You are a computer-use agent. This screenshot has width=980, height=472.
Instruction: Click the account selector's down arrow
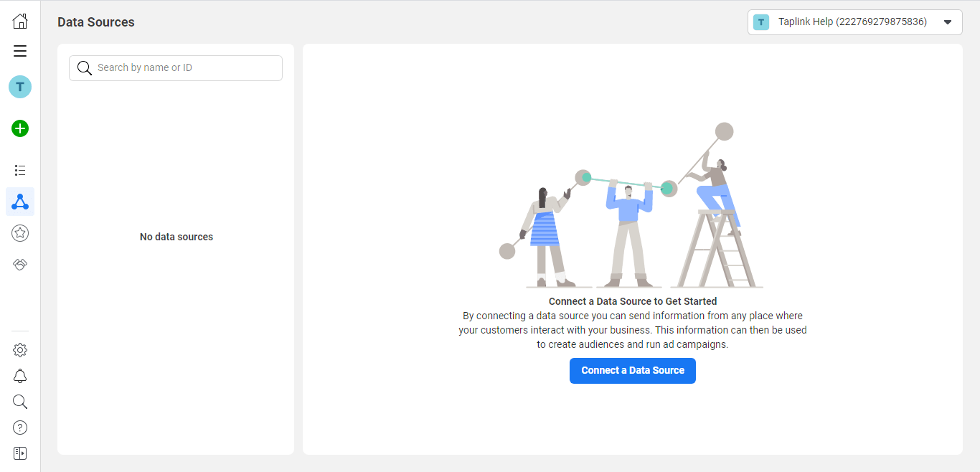click(948, 22)
